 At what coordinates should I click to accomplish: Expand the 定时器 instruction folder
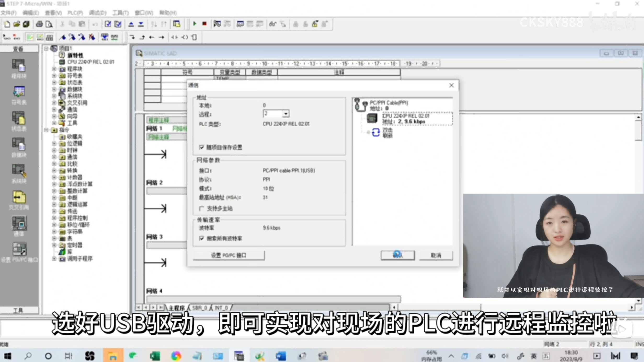(54, 245)
